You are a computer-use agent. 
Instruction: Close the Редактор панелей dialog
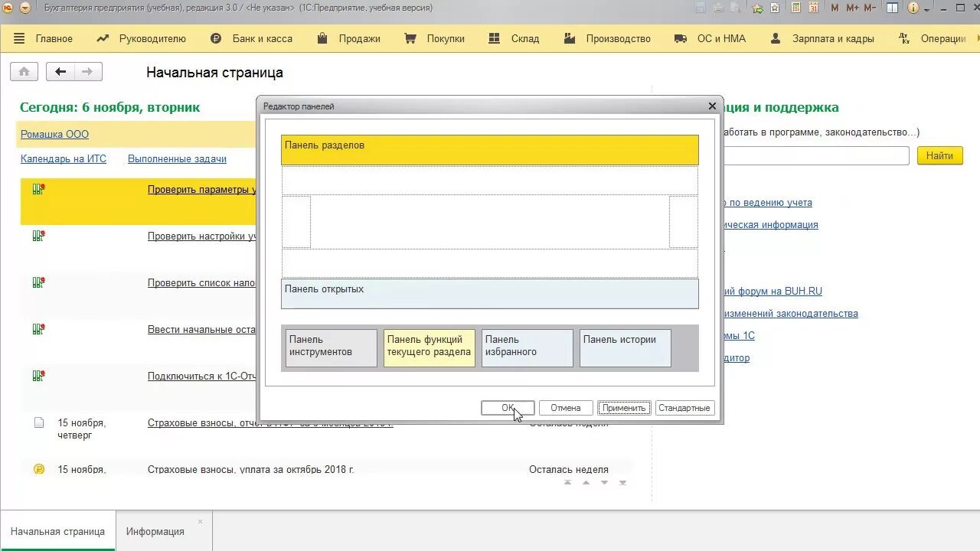tap(712, 106)
